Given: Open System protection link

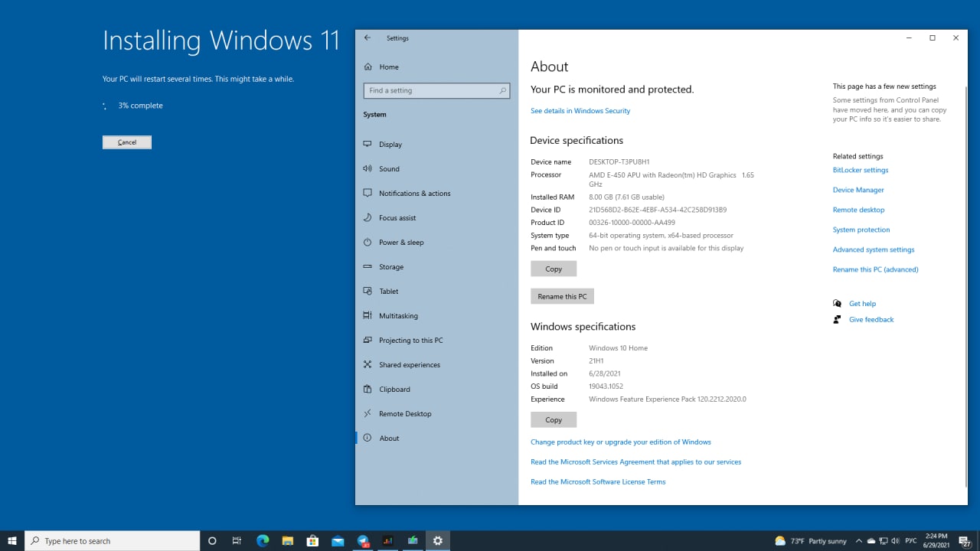Looking at the screenshot, I should 861,230.
